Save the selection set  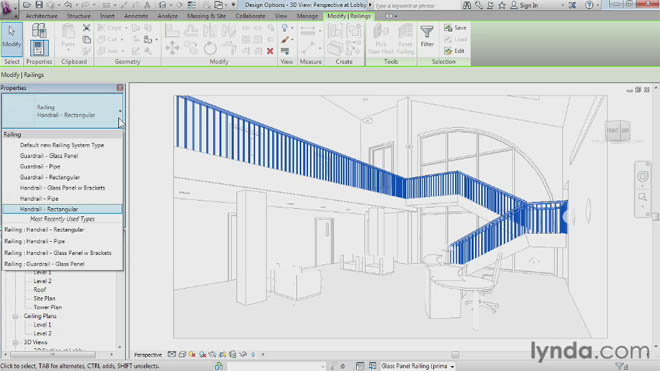click(455, 28)
